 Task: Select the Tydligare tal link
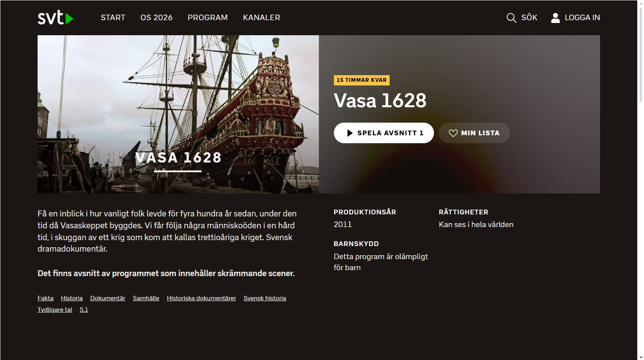55,310
